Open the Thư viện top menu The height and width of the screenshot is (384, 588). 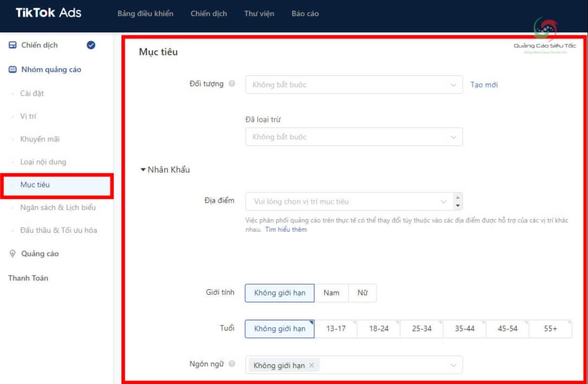click(259, 14)
